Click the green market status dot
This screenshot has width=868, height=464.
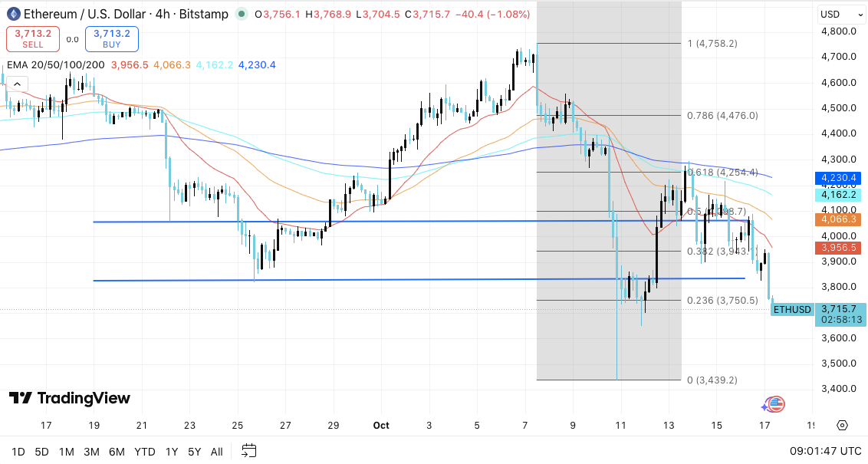click(x=242, y=13)
